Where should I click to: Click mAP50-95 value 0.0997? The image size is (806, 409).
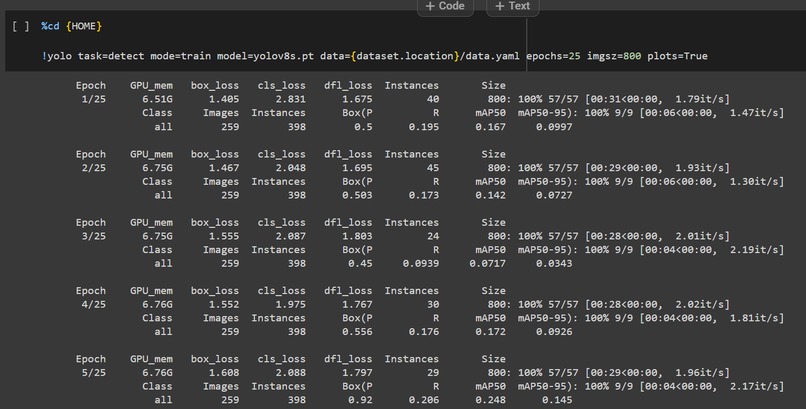554,127
